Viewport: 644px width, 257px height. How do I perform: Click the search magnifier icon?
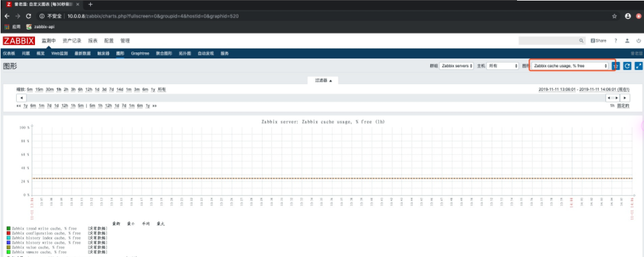tap(581, 41)
